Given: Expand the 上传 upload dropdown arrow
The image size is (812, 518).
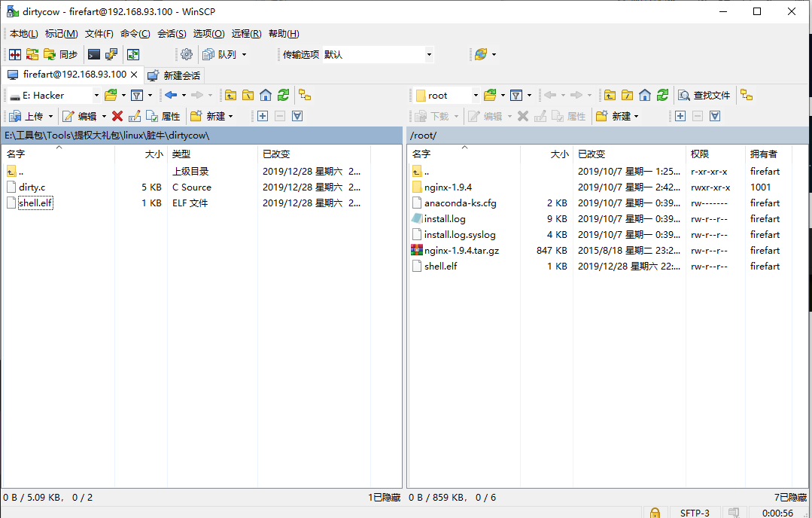Looking at the screenshot, I should click(x=50, y=117).
